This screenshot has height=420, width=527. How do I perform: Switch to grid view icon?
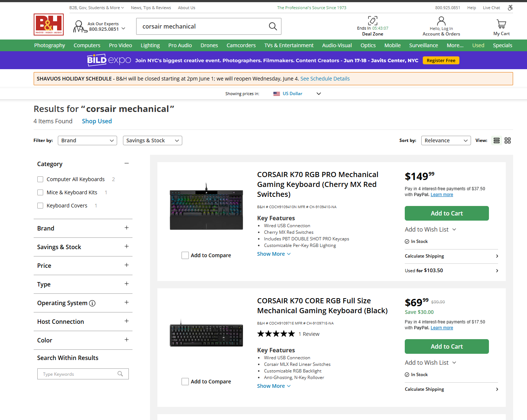(x=508, y=140)
